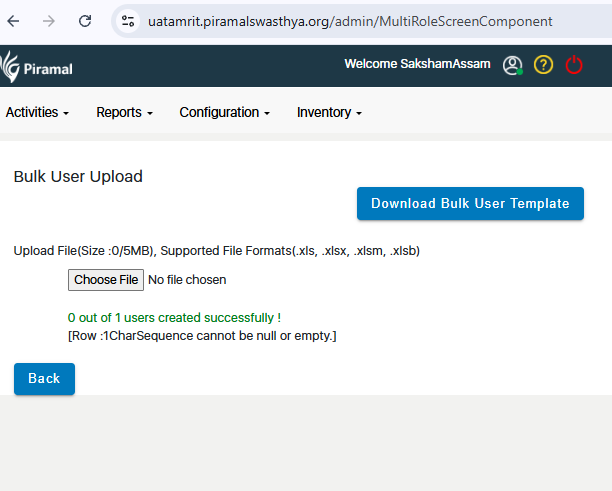This screenshot has height=491, width=612.
Task: Reload the current page
Action: pos(85,21)
